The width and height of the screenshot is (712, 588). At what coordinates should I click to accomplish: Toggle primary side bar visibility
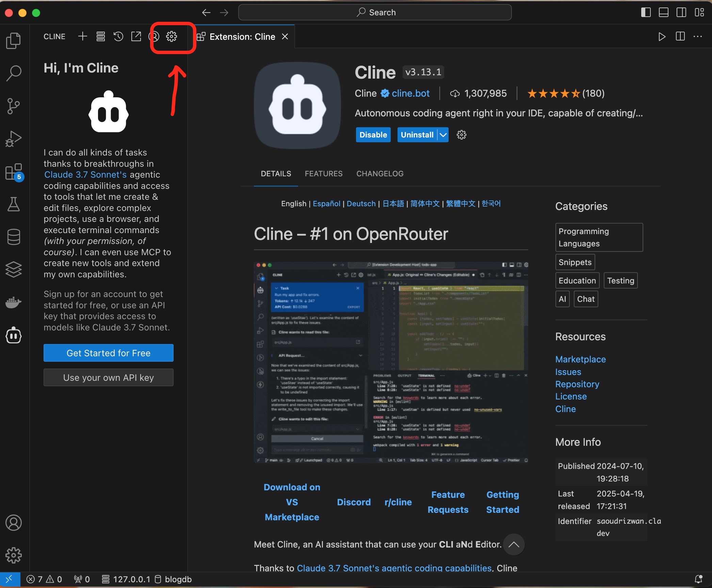(x=646, y=13)
